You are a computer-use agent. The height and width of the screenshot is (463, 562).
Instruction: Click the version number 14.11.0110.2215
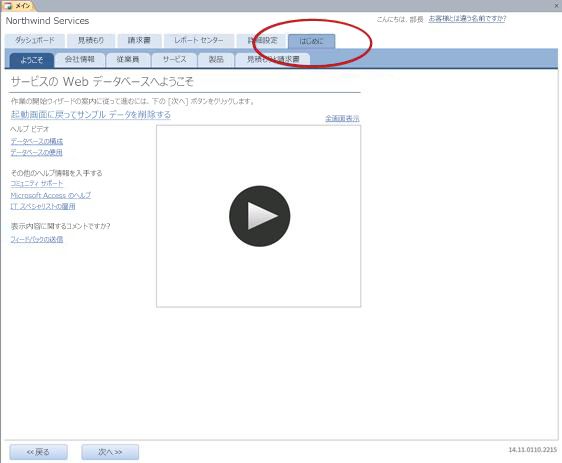[533, 450]
